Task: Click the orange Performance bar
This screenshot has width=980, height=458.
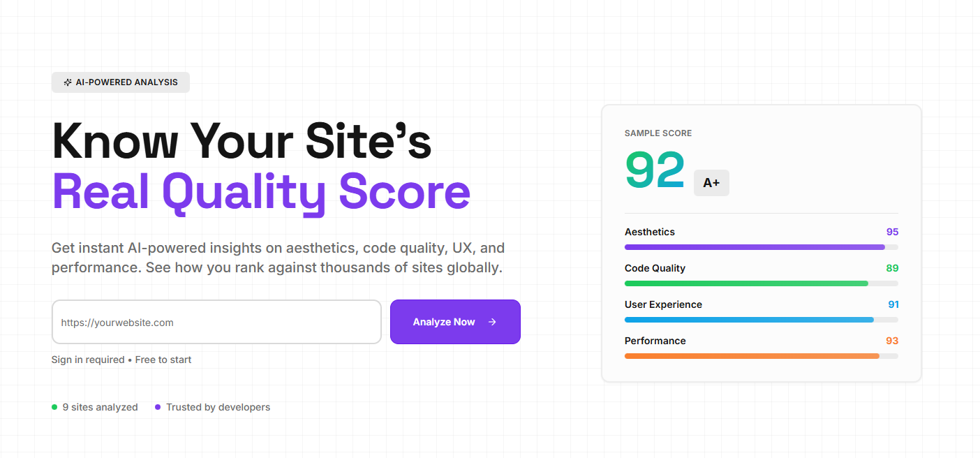Action: (761, 355)
